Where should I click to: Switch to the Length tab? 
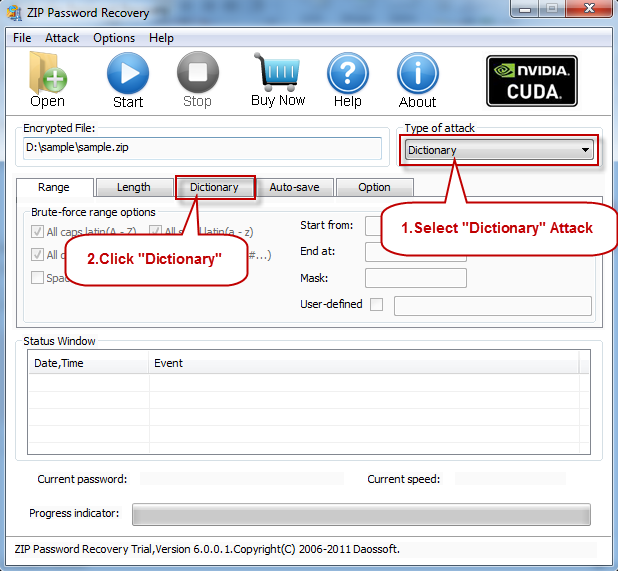[x=134, y=187]
